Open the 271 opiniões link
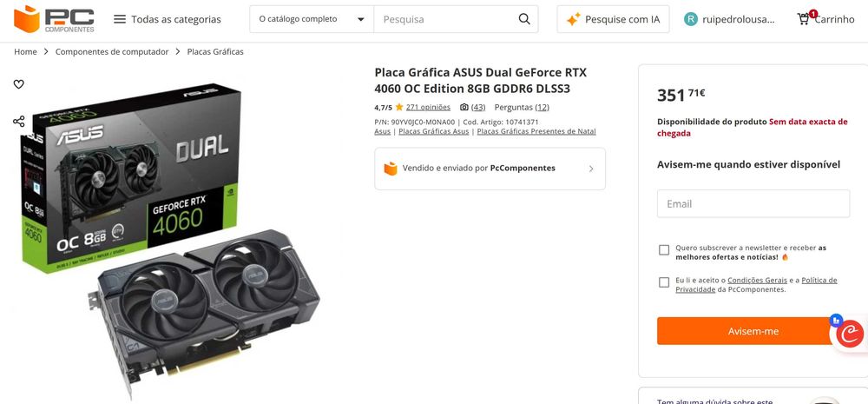 pos(428,107)
